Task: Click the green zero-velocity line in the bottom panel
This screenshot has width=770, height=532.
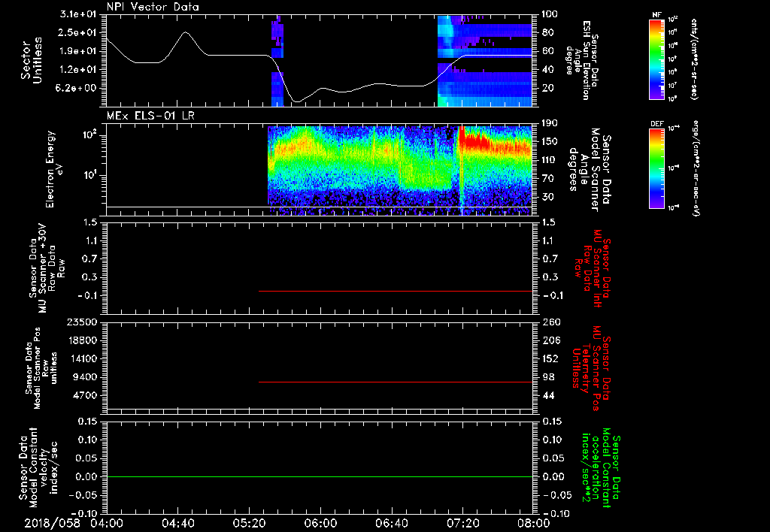Action: tap(320, 476)
